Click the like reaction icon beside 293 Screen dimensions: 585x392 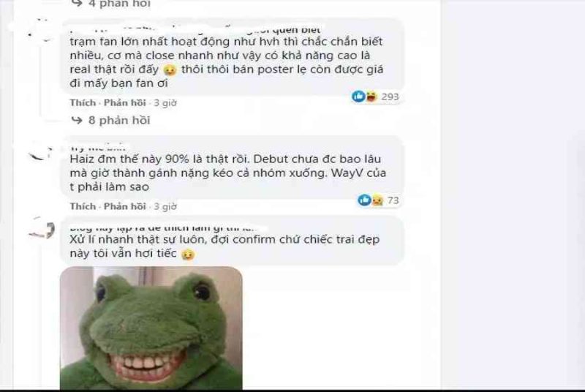[x=358, y=97]
